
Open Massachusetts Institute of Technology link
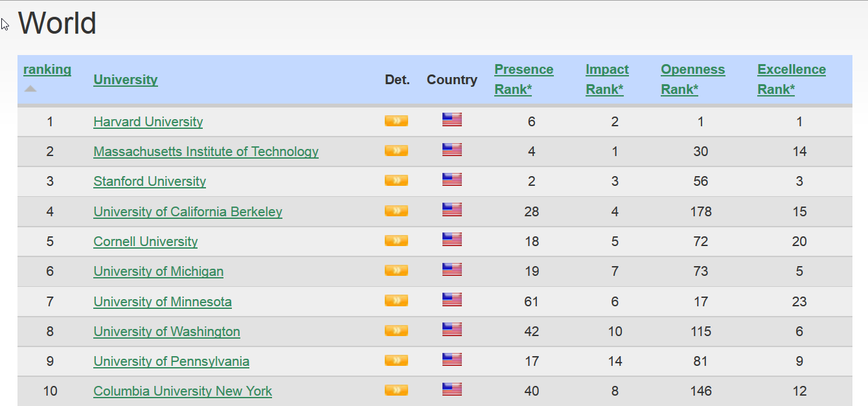click(206, 152)
